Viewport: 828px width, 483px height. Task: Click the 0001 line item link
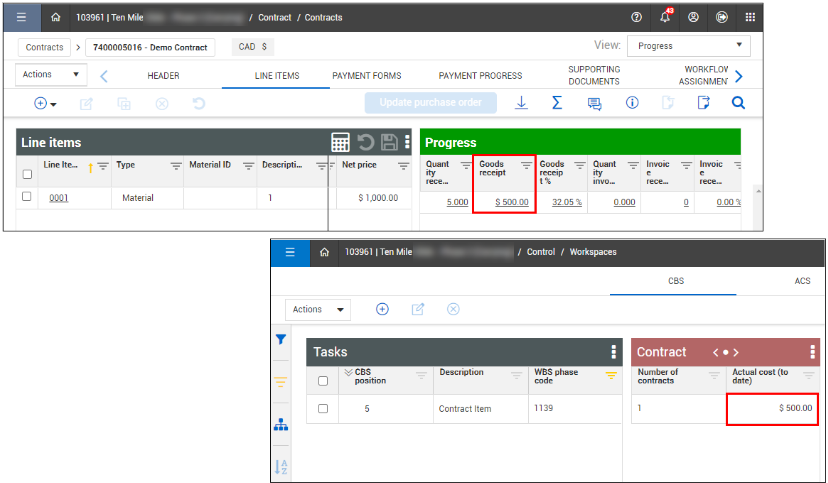(59, 198)
